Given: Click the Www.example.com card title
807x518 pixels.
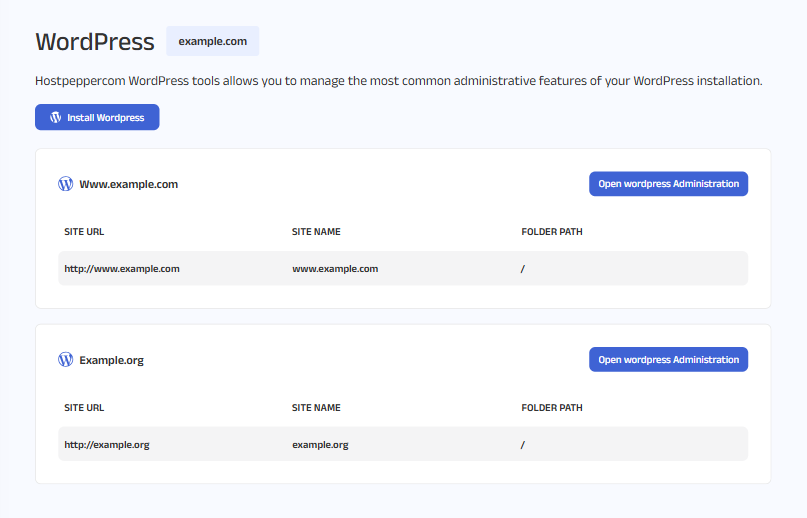Looking at the screenshot, I should pyautogui.click(x=128, y=185).
